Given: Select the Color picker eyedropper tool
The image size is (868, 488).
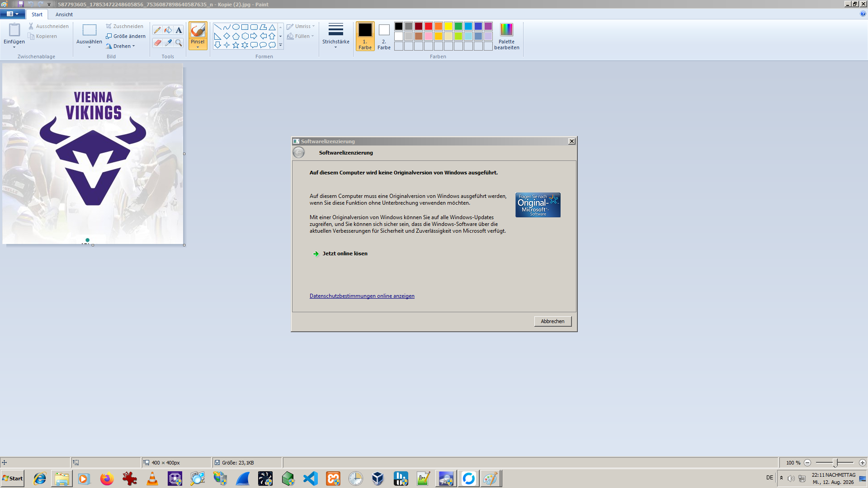Looking at the screenshot, I should 168,43.
